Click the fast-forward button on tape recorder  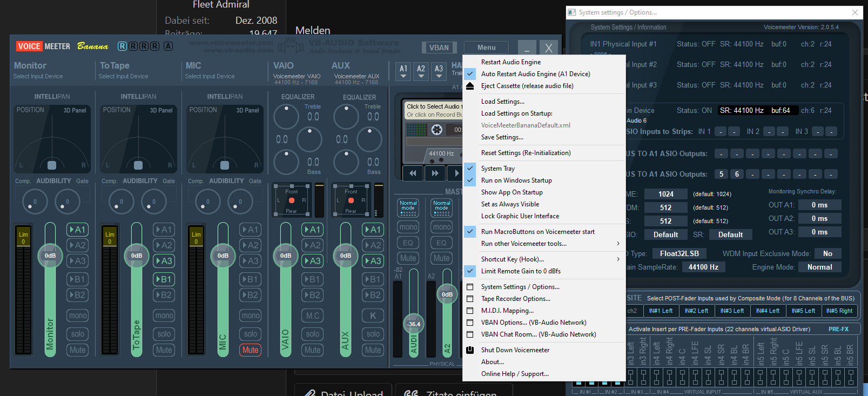tap(435, 173)
